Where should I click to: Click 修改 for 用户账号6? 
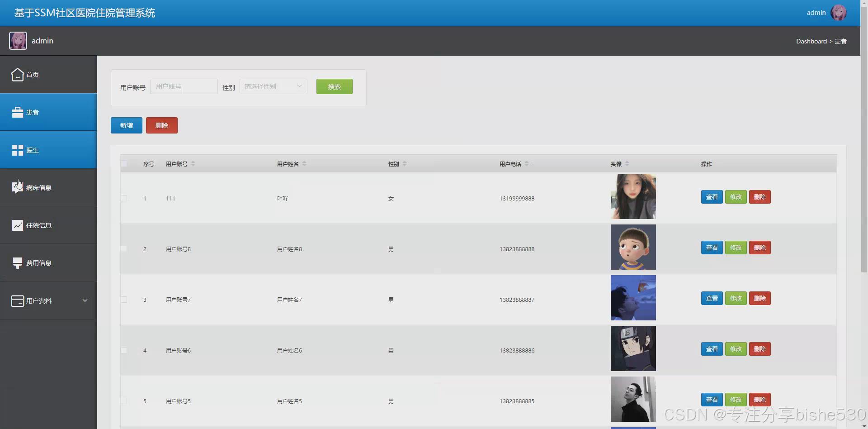click(736, 349)
